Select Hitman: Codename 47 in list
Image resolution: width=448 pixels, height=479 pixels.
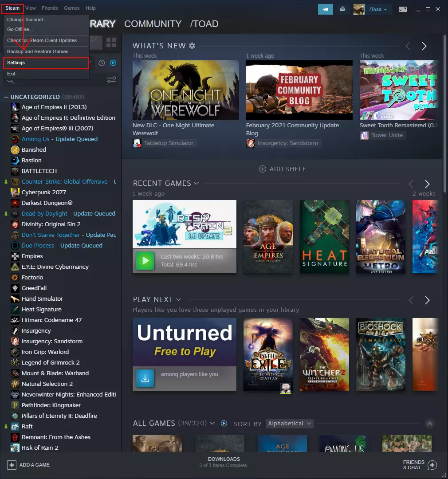pos(51,320)
